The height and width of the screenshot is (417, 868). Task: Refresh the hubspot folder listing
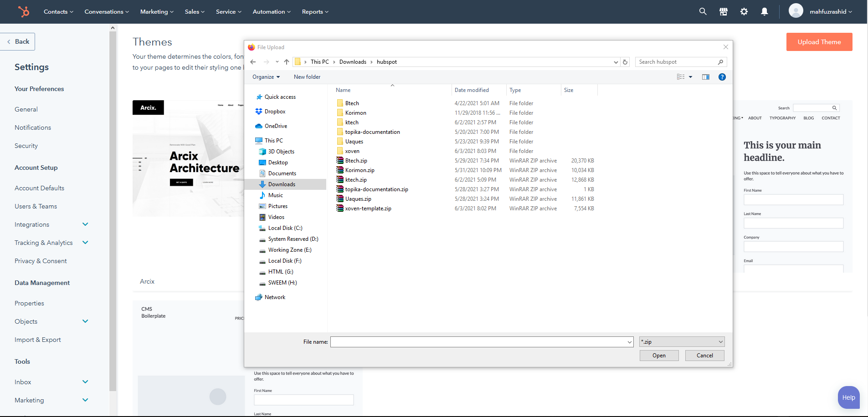tap(625, 62)
